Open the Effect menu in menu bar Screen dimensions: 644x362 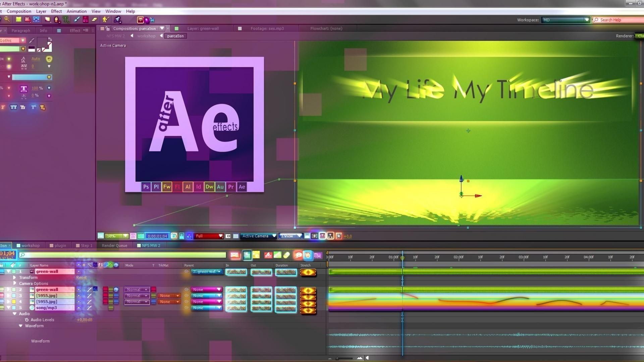(56, 11)
